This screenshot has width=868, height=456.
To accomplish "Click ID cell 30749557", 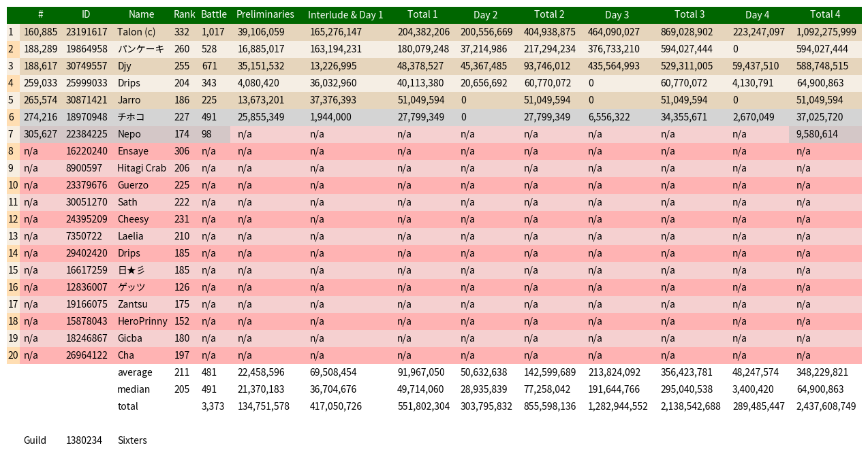I will (87, 66).
